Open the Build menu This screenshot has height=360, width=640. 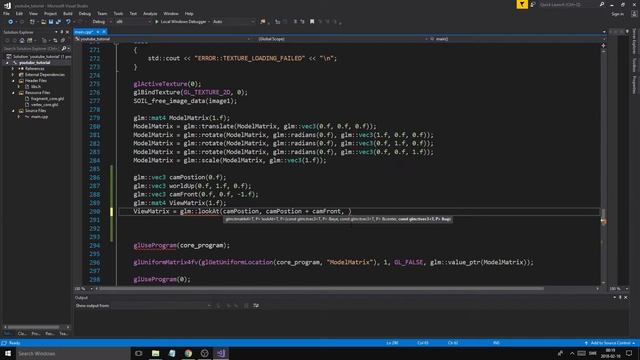click(68, 13)
